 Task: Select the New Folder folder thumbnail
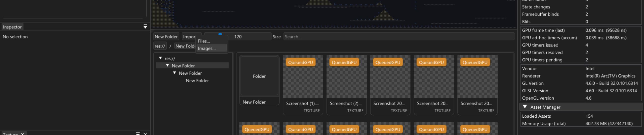click(259, 76)
